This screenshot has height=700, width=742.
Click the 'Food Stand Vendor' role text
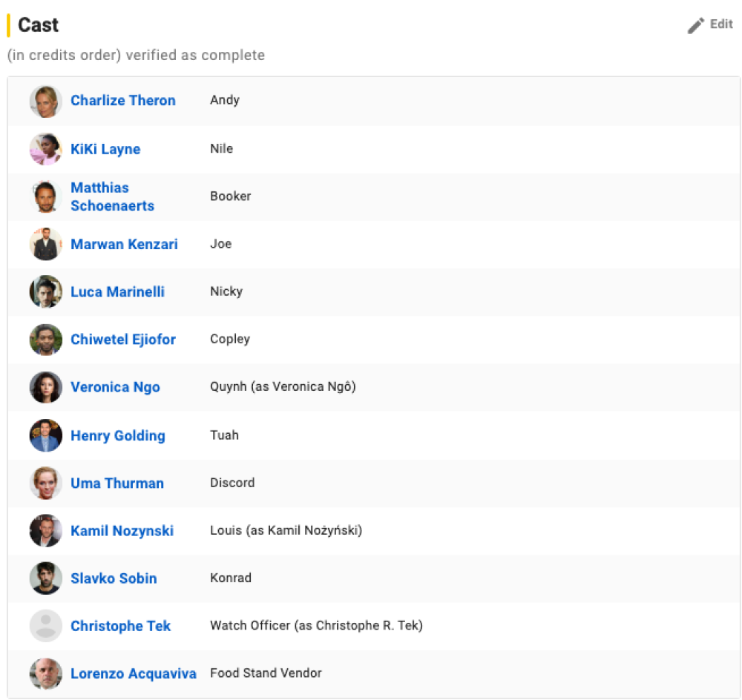(x=266, y=673)
